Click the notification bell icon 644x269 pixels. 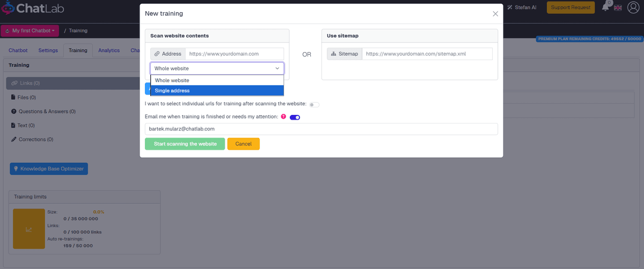click(x=606, y=8)
